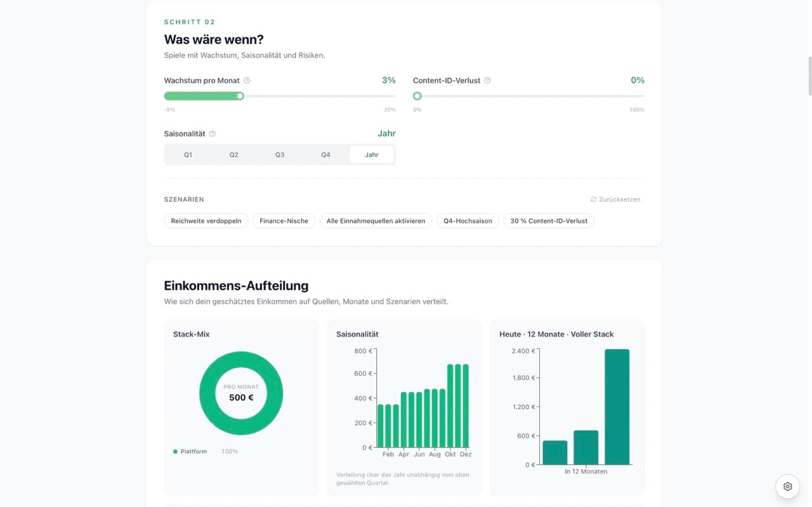The width and height of the screenshot is (812, 507).
Task: Apply the Q4-Hochsaison scenario
Action: pyautogui.click(x=468, y=221)
